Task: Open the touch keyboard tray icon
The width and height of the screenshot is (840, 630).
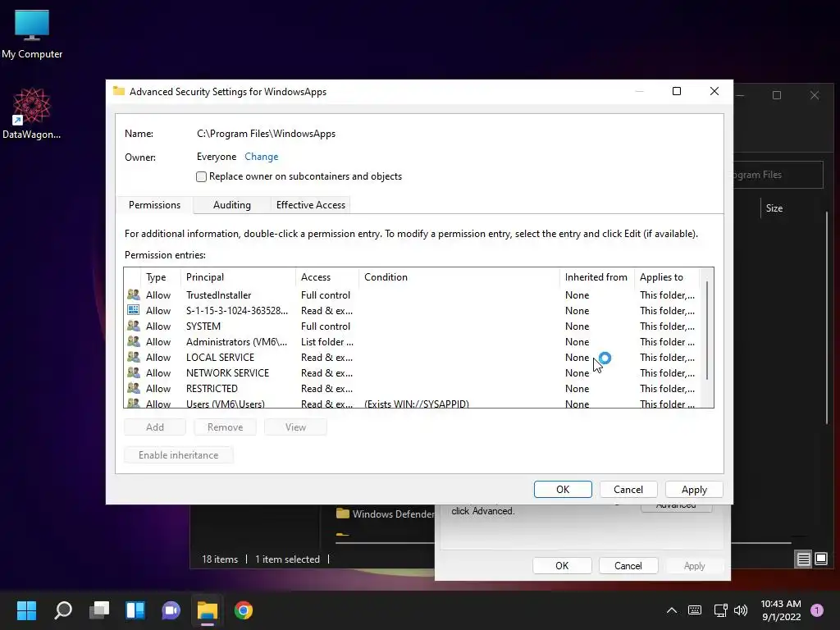Action: pyautogui.click(x=694, y=610)
